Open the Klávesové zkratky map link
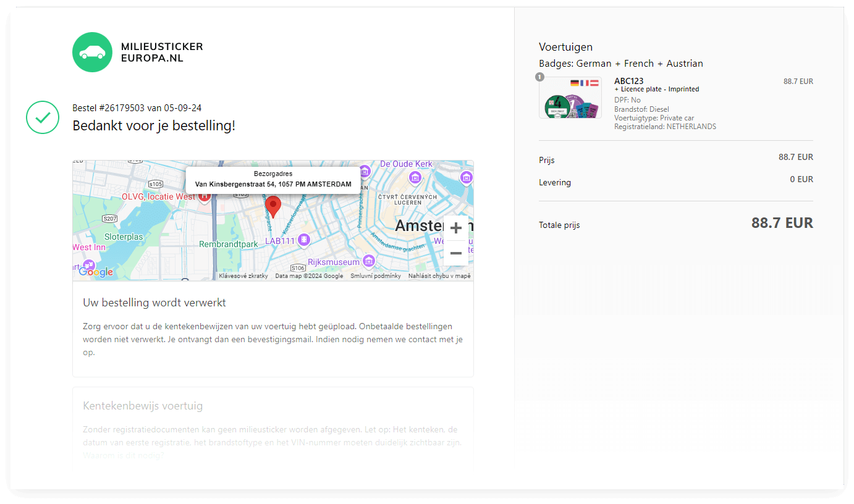The width and height of the screenshot is (854, 504). (x=243, y=276)
